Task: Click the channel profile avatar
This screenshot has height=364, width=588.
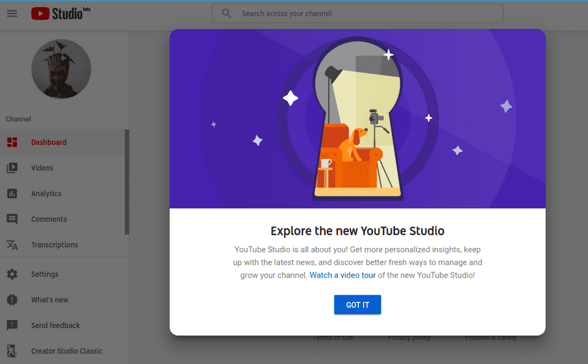Action: pos(61,69)
